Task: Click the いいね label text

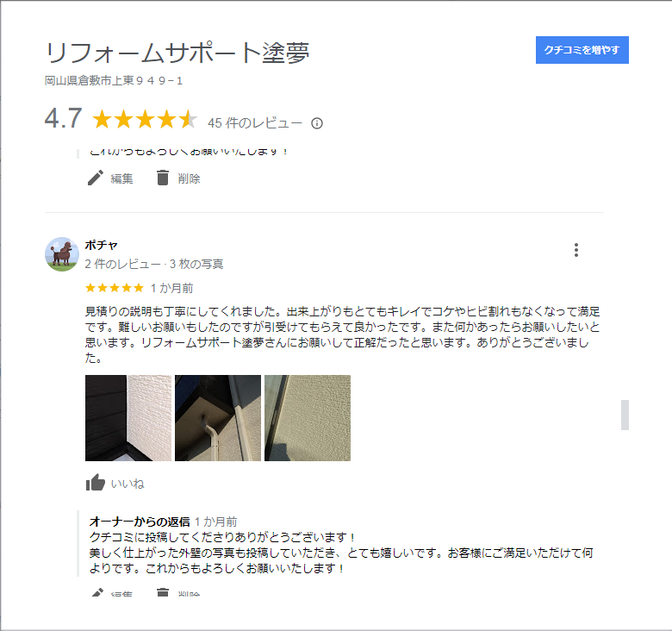Action: pos(128,484)
